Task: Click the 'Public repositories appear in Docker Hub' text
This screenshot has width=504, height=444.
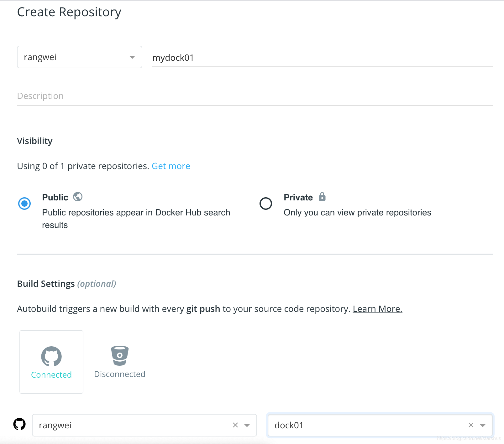Action: [136, 219]
